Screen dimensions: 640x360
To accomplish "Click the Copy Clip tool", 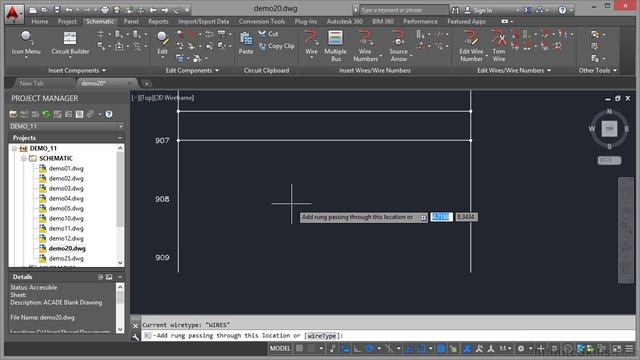I will (276, 46).
